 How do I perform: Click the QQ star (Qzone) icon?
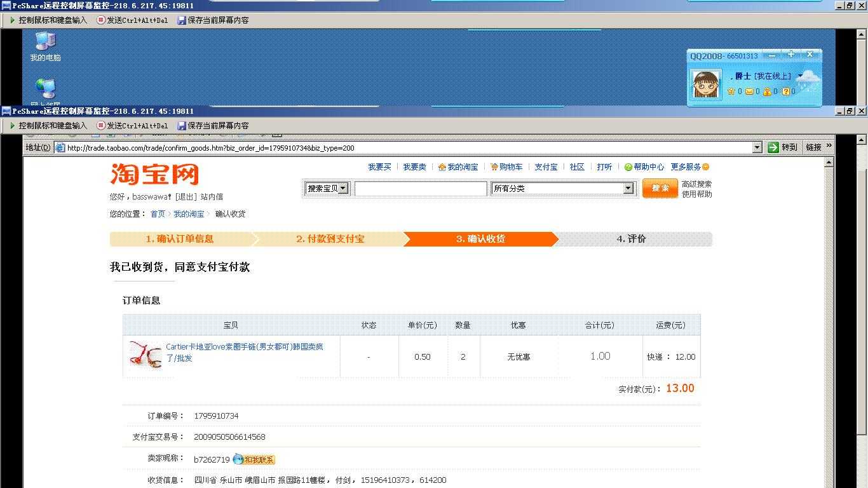coord(731,91)
